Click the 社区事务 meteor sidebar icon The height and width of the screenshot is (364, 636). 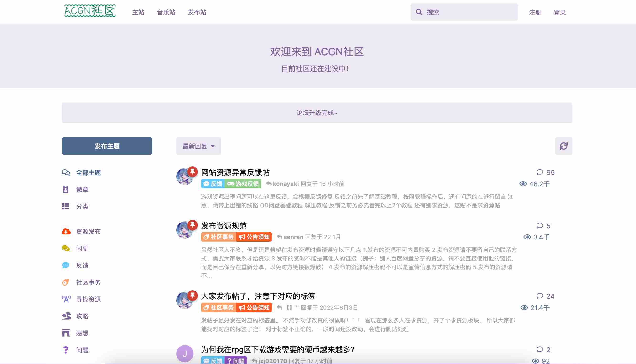pos(66,282)
